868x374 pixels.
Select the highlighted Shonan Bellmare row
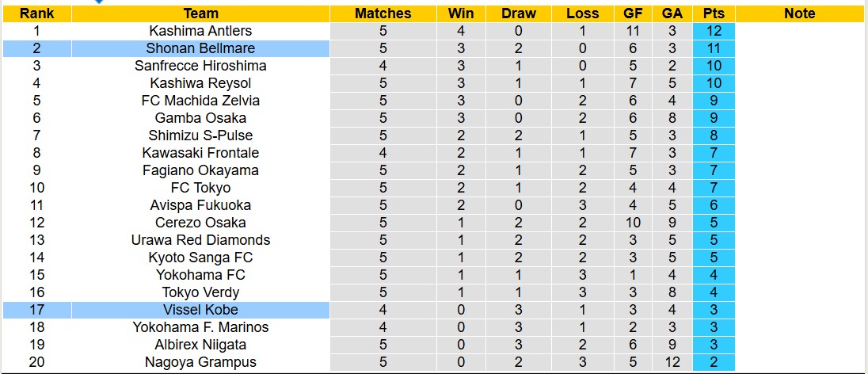click(200, 48)
